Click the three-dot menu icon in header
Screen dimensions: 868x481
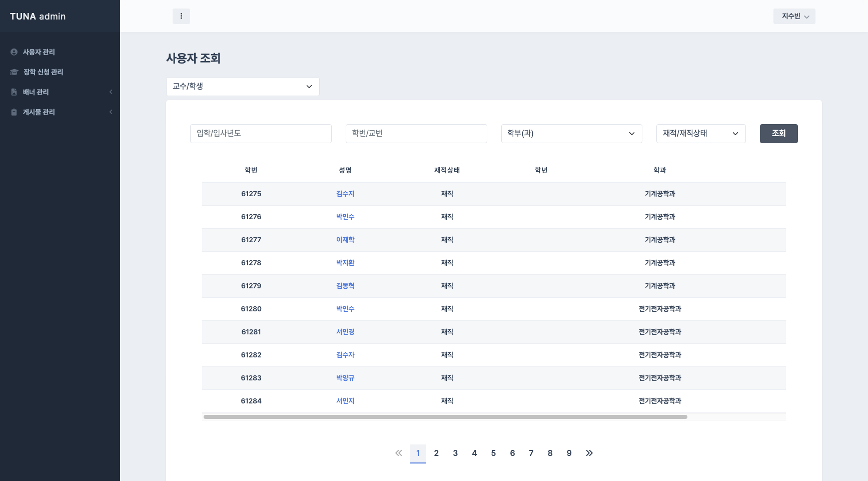[x=181, y=16]
